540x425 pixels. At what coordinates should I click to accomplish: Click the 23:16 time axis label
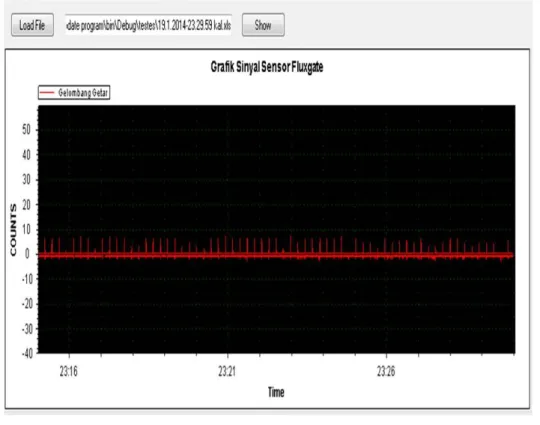(69, 372)
